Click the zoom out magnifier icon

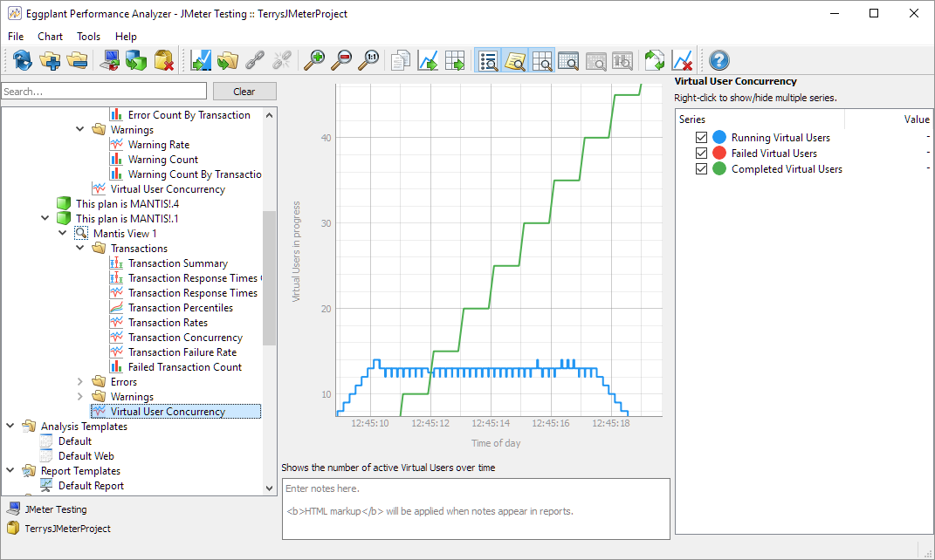pyautogui.click(x=341, y=60)
